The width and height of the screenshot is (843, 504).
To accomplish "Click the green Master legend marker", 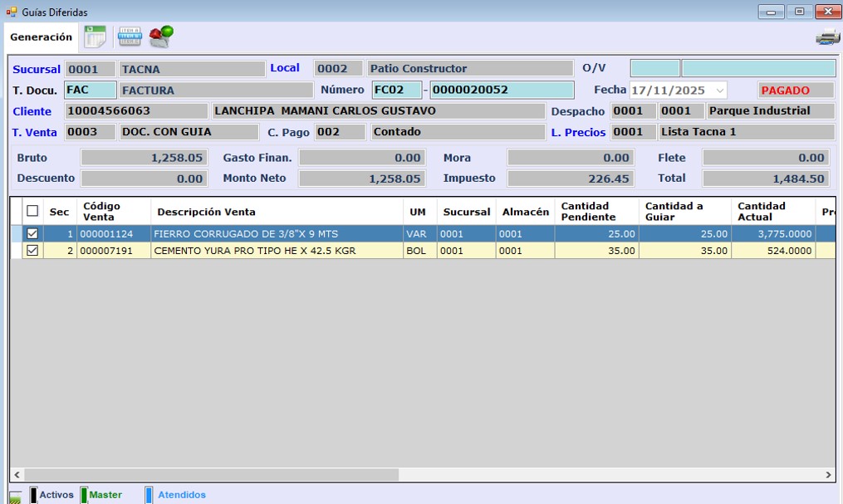I will [x=84, y=495].
